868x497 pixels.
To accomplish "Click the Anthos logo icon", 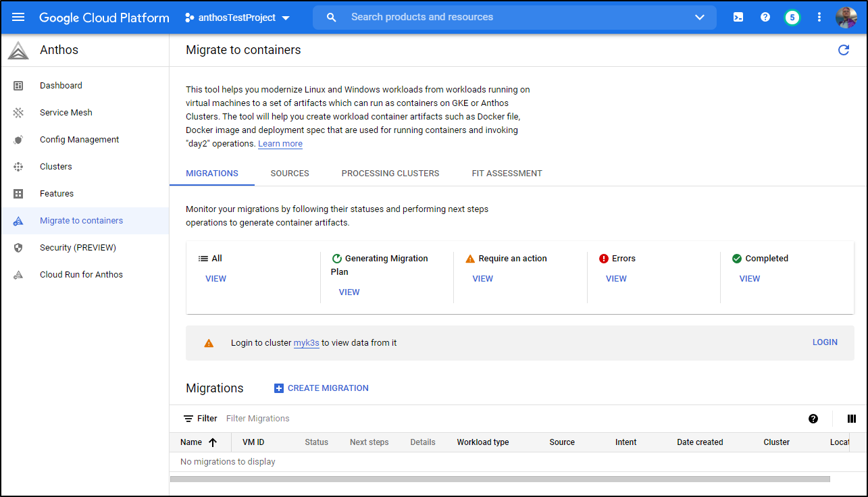I will 18,50.
